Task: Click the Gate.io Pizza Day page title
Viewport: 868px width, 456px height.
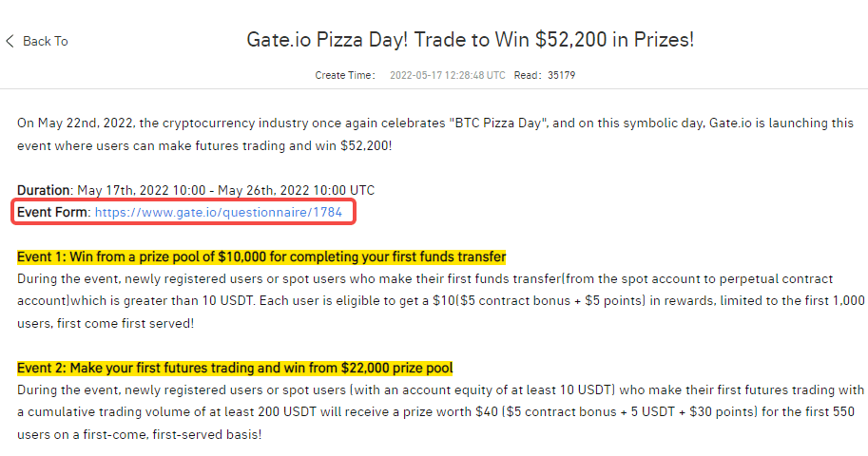Action: click(470, 40)
